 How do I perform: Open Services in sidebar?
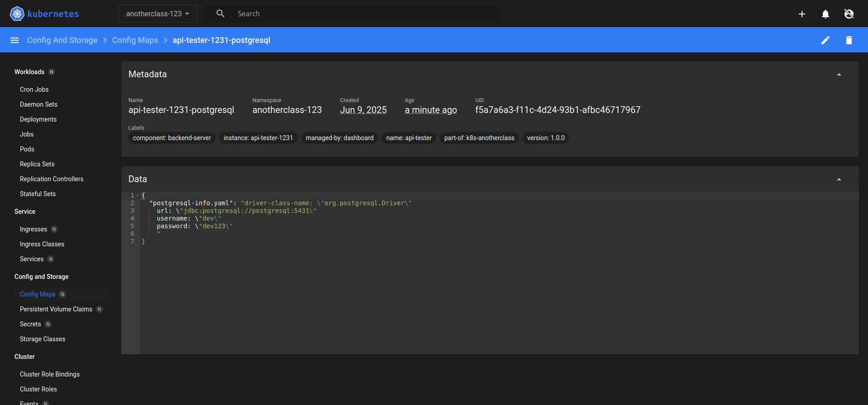coord(32,259)
